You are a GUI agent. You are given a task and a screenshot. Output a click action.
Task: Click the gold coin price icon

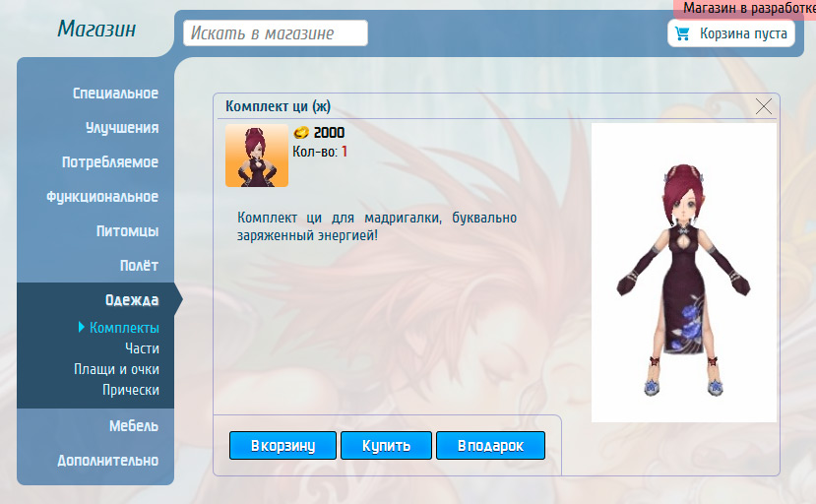click(x=301, y=133)
